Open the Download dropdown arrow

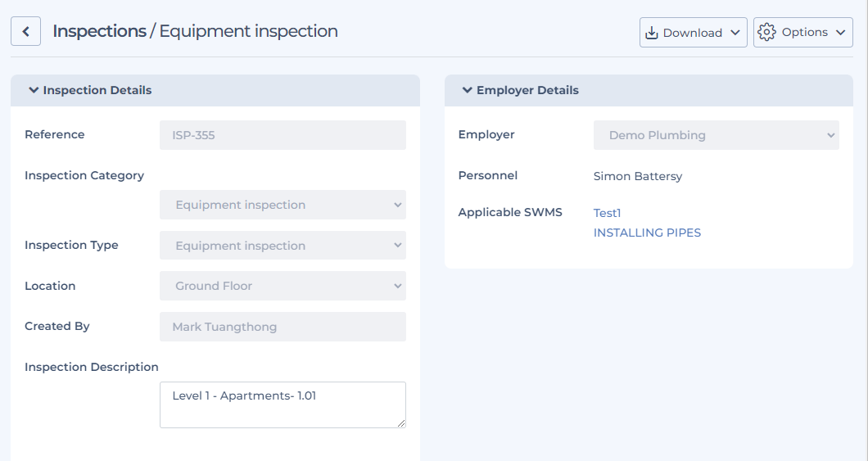pos(735,33)
